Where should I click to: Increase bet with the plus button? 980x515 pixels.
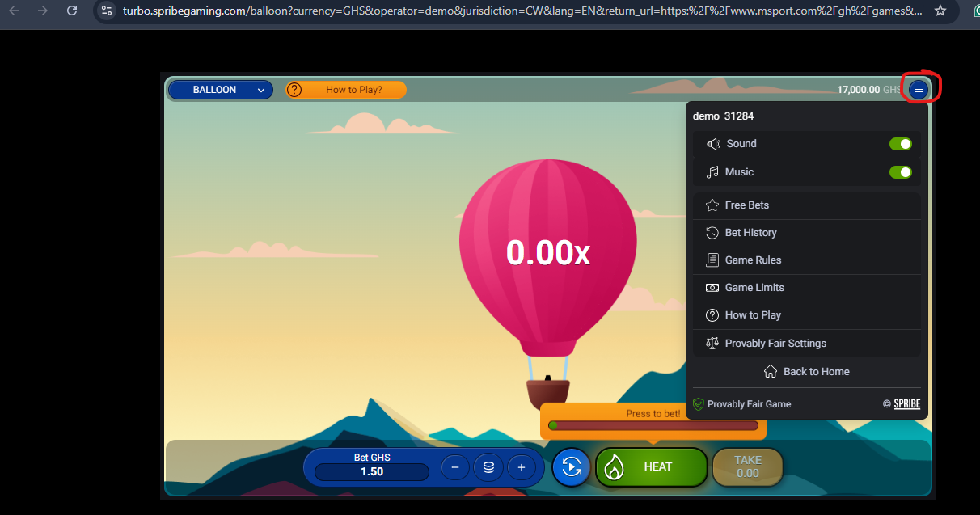point(522,467)
